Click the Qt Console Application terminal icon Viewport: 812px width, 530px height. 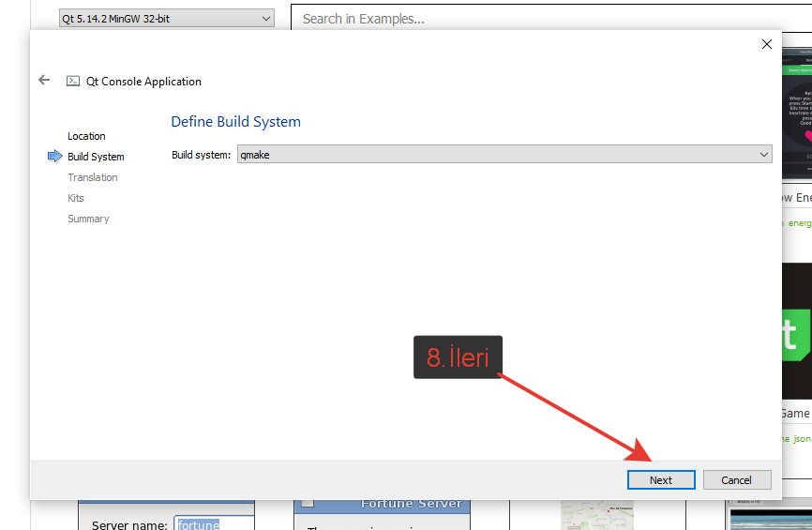(x=73, y=82)
